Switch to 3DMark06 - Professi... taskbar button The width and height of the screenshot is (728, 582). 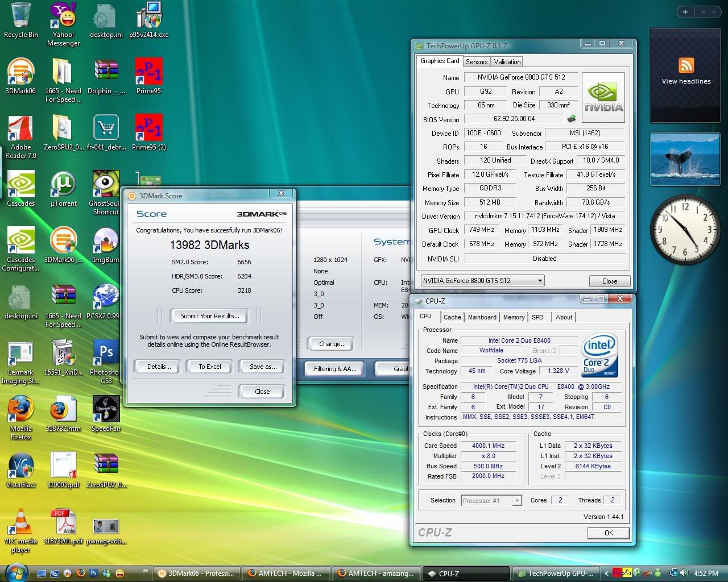pyautogui.click(x=196, y=573)
